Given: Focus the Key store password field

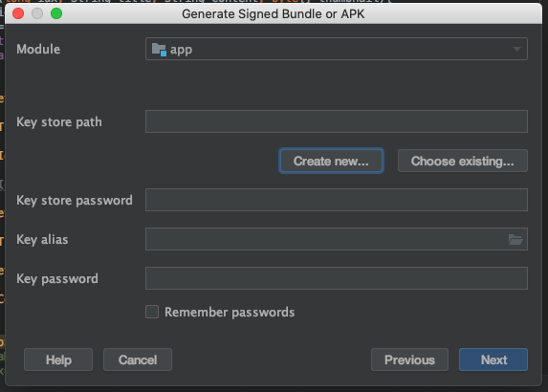Looking at the screenshot, I should click(x=337, y=200).
